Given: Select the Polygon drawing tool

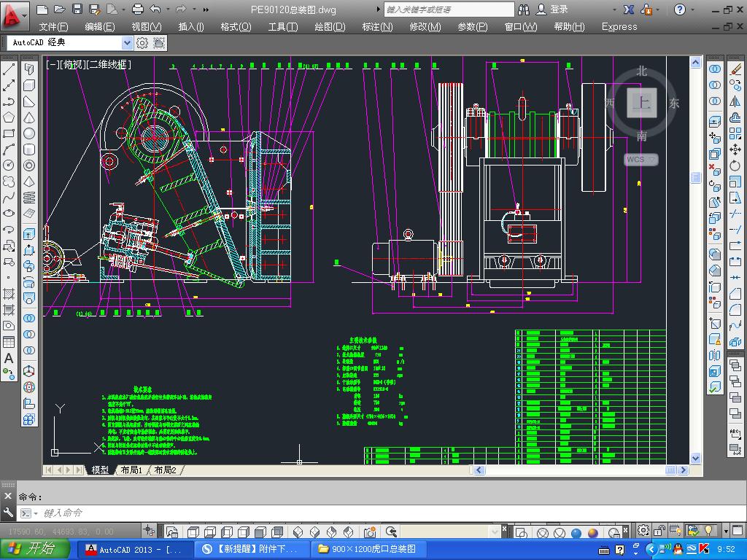Looking at the screenshot, I should (9, 117).
